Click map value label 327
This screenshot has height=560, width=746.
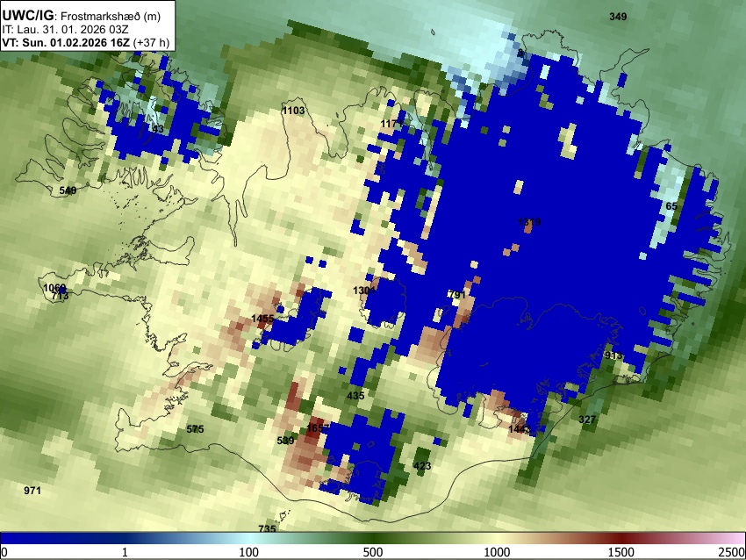(587, 420)
